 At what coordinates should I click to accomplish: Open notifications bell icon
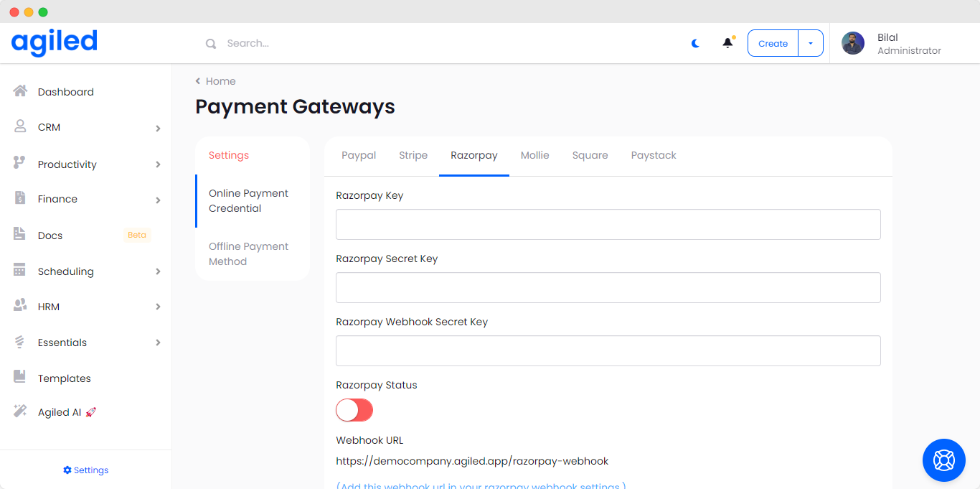pyautogui.click(x=727, y=43)
